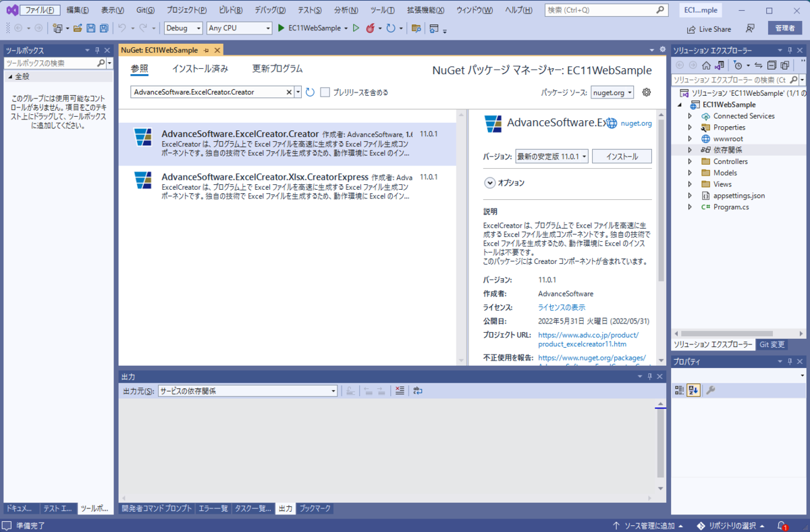810x532 pixels.
Task: Expand the Options section in package details
Action: [489, 183]
